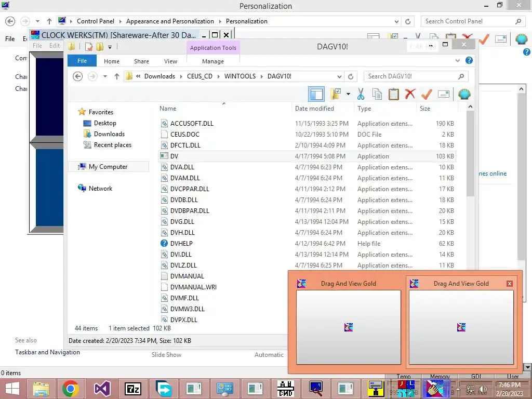Click New Folder icon in quick access toolbar
This screenshot has width=532, height=399.
tap(100, 46)
